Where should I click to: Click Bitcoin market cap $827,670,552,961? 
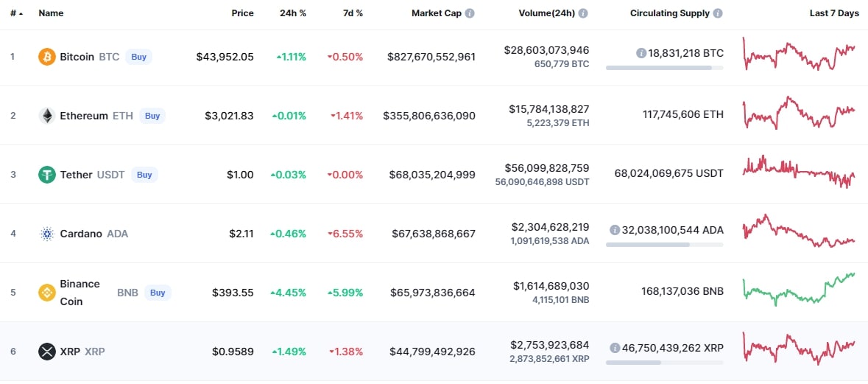431,57
